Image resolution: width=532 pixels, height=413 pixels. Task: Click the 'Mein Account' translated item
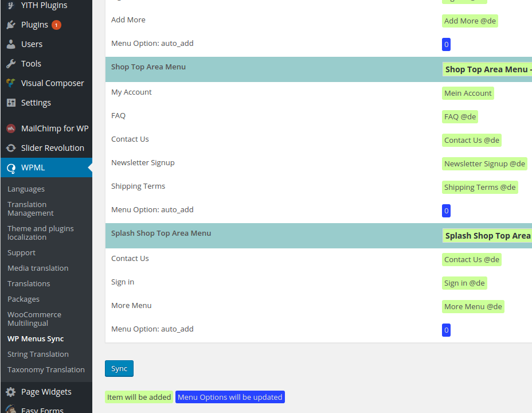[468, 93]
